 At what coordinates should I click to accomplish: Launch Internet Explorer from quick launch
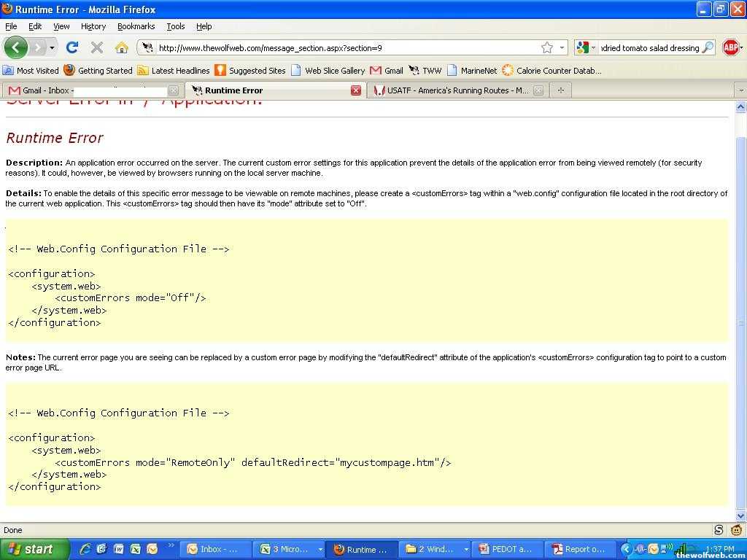pyautogui.click(x=85, y=549)
